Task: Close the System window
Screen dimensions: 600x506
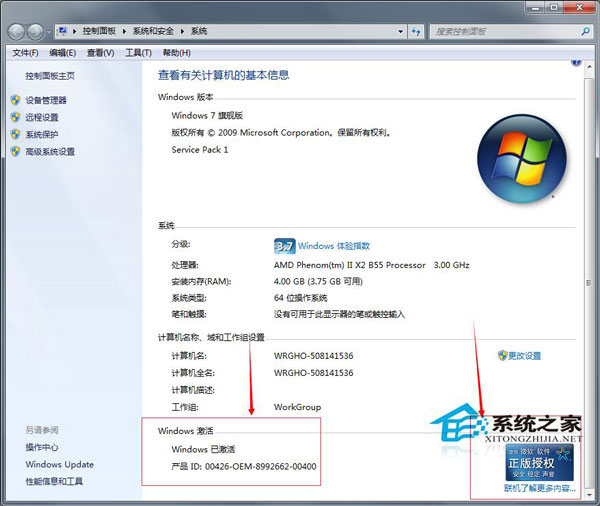Action: tap(579, 7)
